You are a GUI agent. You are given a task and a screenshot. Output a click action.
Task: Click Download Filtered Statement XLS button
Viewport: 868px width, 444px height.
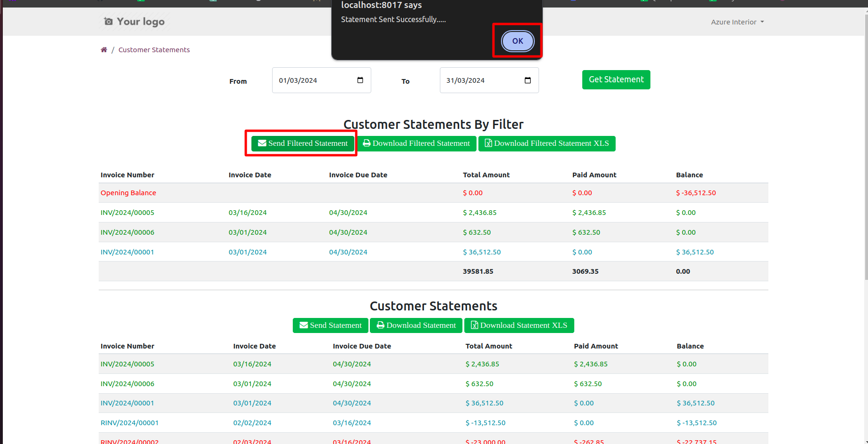(547, 143)
